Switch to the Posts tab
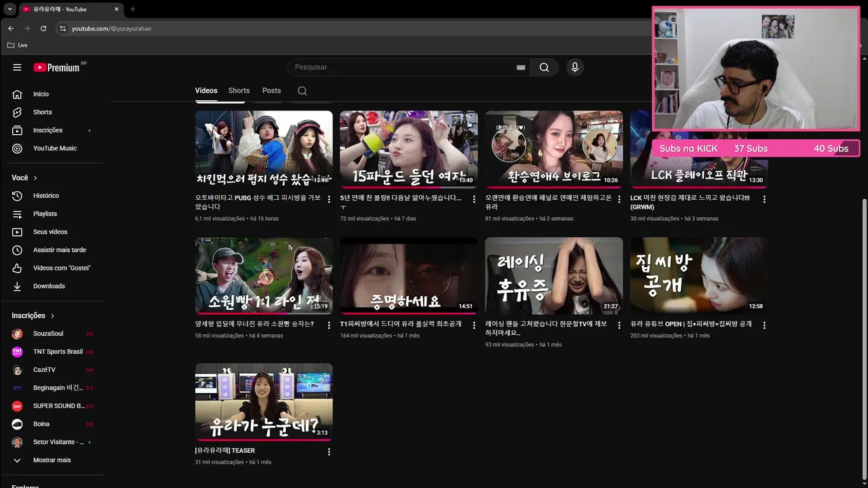Viewport: 868px width, 488px height. [271, 91]
